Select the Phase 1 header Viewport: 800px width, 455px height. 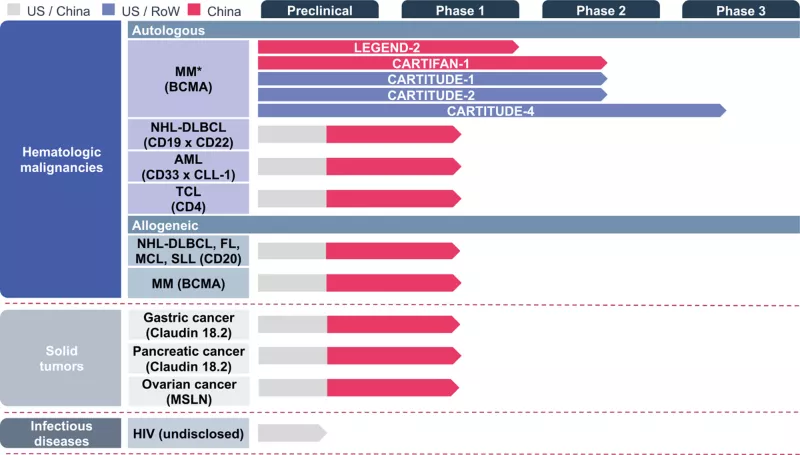pos(460,10)
